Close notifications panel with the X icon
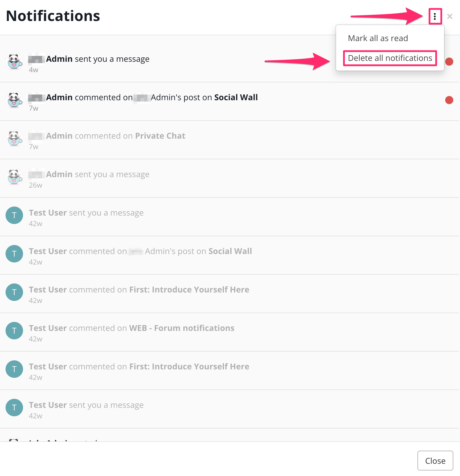This screenshot has width=460, height=476. pyautogui.click(x=450, y=17)
